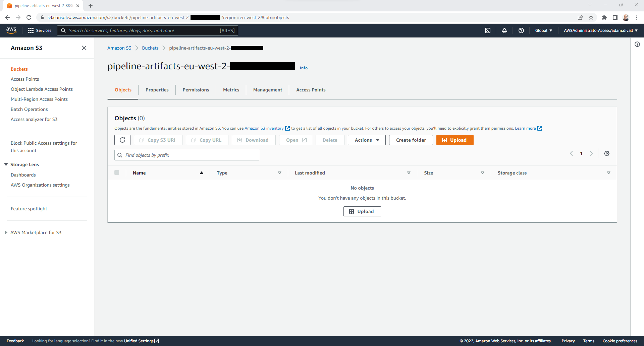Open Storage Lens Dashboards
Image resolution: width=644 pixels, height=346 pixels.
(x=23, y=175)
